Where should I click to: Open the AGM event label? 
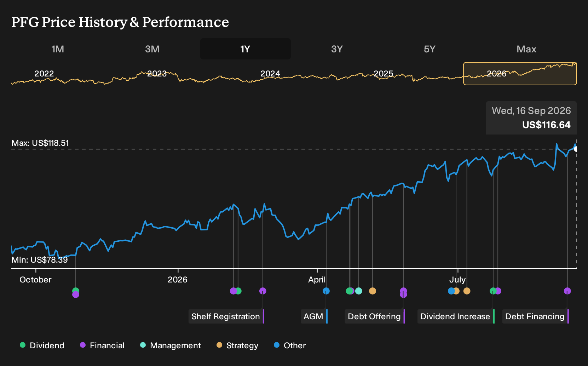314,316
